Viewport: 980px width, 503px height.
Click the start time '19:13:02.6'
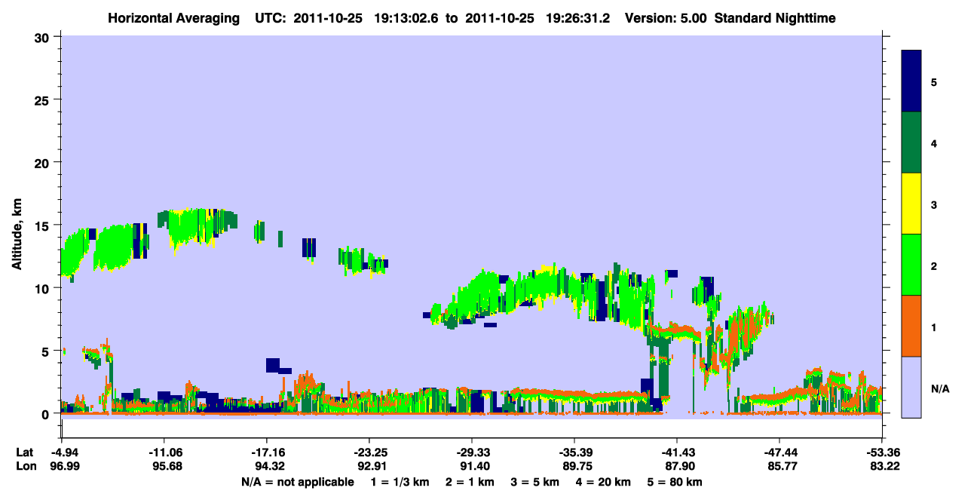click(407, 17)
